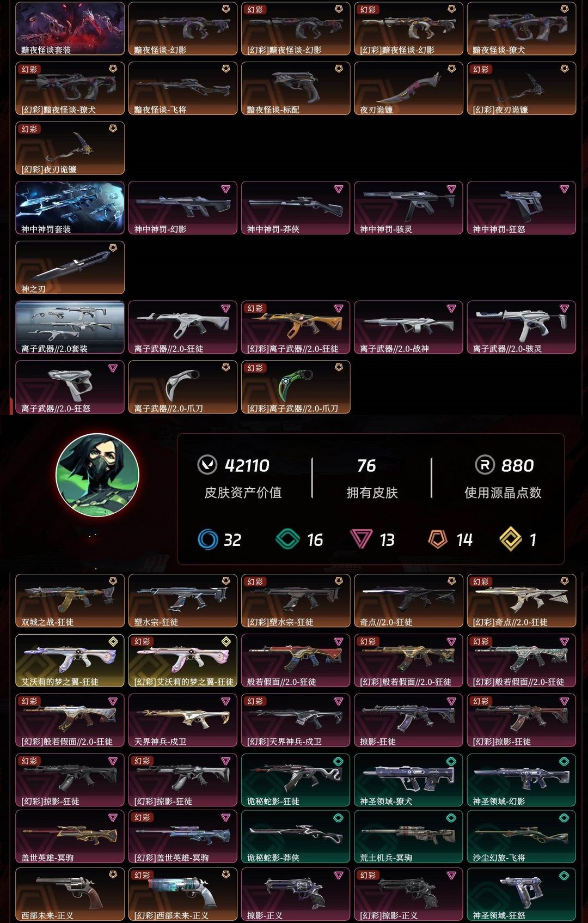Open the 神中神罚套装 bundle thumbnail
The height and width of the screenshot is (923, 588).
[x=70, y=208]
